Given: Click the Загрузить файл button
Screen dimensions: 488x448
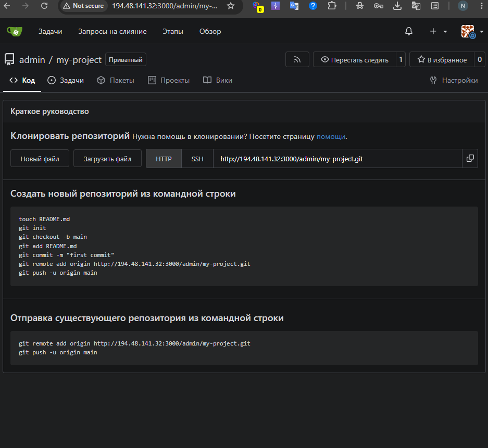Looking at the screenshot, I should tap(107, 159).
